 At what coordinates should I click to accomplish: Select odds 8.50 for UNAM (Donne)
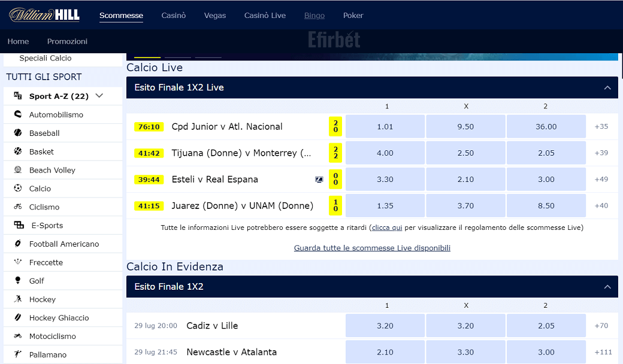546,205
